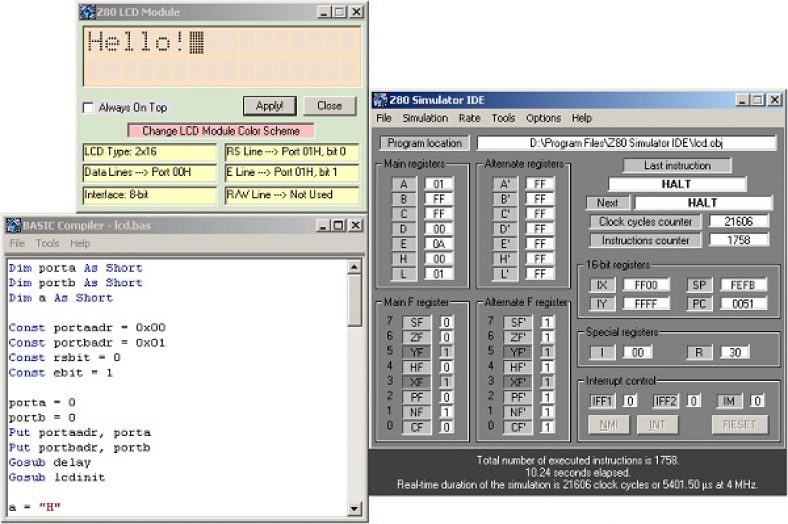Click the Z80 Simulator IDE title bar icon
The width and height of the screenshot is (788, 524).
(380, 100)
